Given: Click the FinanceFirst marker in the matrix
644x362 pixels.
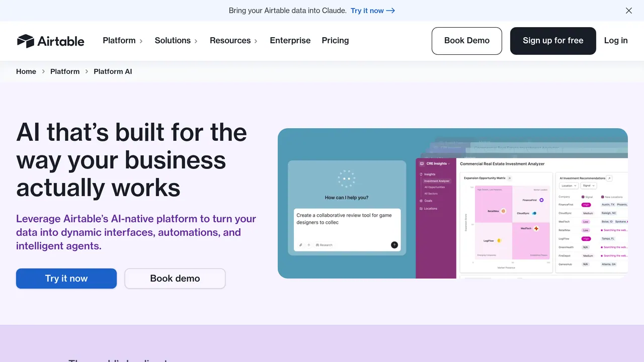Looking at the screenshot, I should pyautogui.click(x=541, y=200).
